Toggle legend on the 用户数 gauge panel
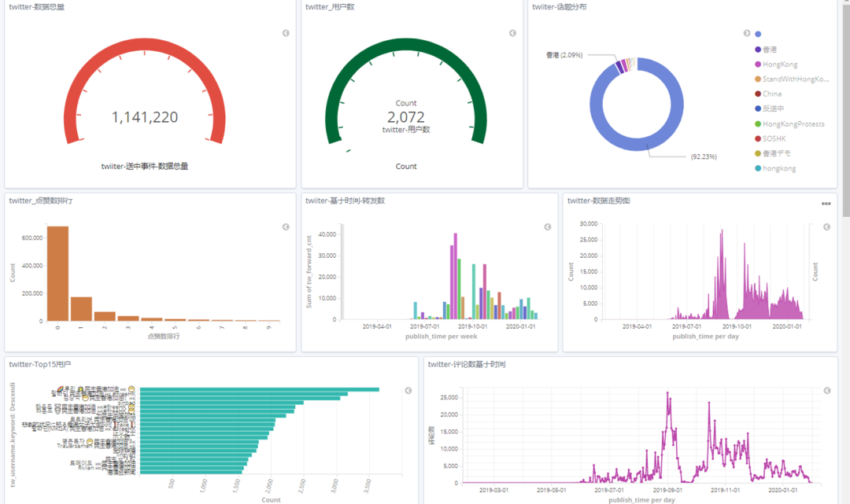This screenshot has height=504, width=850. (512, 34)
